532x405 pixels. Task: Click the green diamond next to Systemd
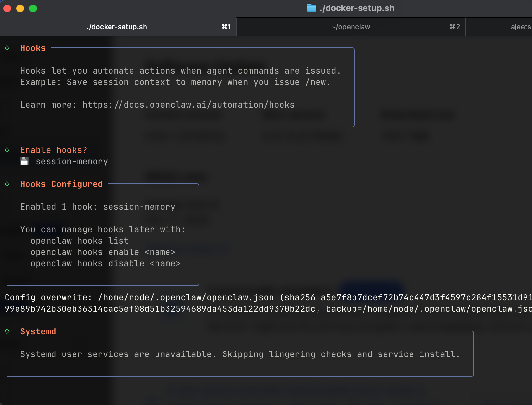point(7,331)
